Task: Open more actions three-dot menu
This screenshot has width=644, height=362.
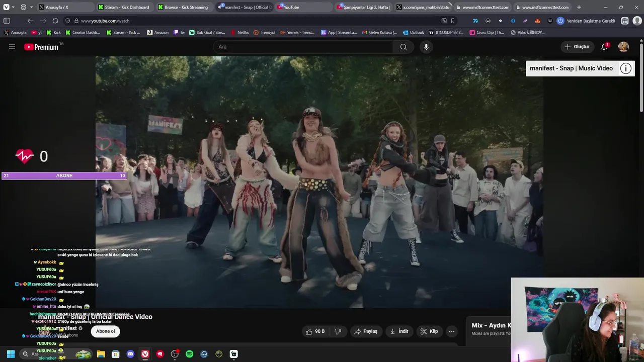Action: point(452,331)
